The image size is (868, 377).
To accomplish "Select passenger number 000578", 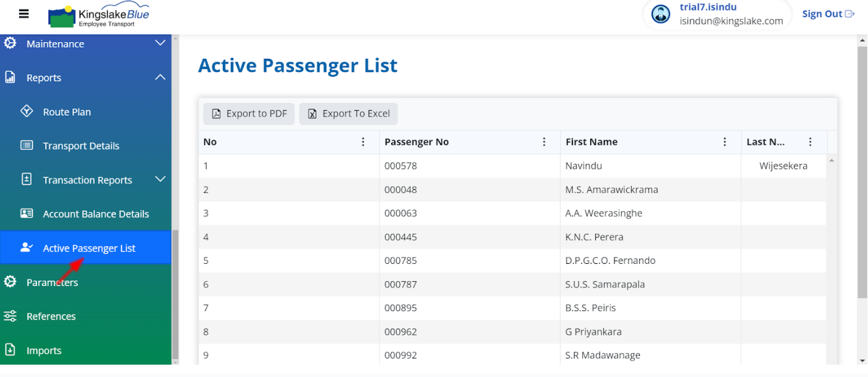I will tap(401, 166).
